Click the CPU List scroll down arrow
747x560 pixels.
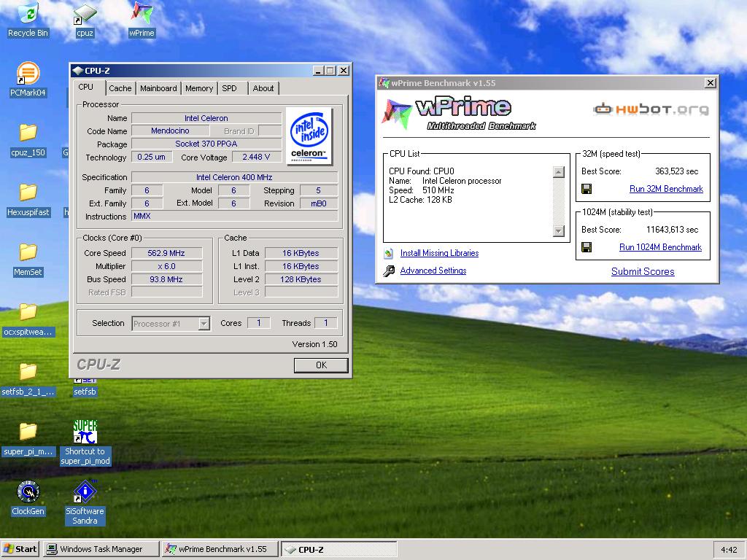(x=559, y=231)
